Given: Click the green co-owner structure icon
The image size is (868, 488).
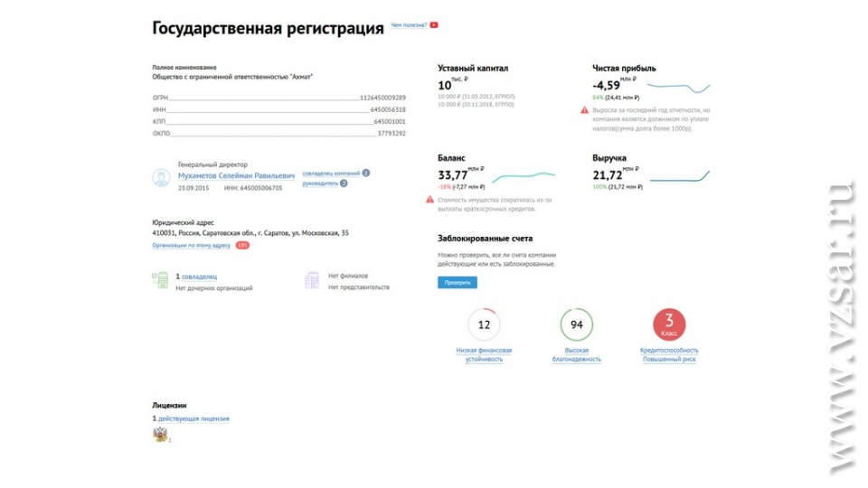Looking at the screenshot, I should [161, 281].
